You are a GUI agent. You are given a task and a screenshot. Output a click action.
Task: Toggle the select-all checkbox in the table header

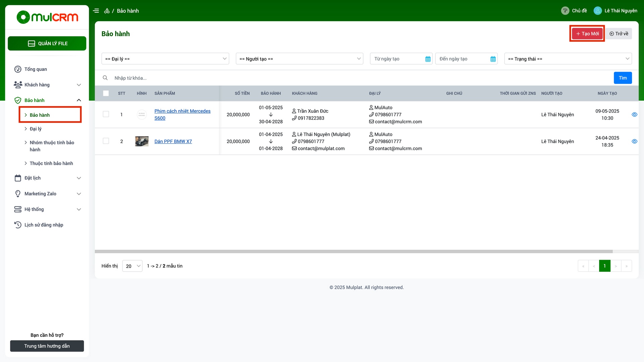click(106, 94)
